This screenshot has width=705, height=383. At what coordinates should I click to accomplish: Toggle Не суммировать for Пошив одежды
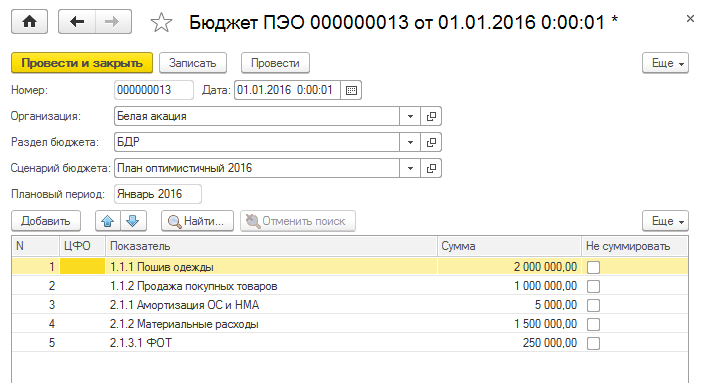[x=593, y=267]
